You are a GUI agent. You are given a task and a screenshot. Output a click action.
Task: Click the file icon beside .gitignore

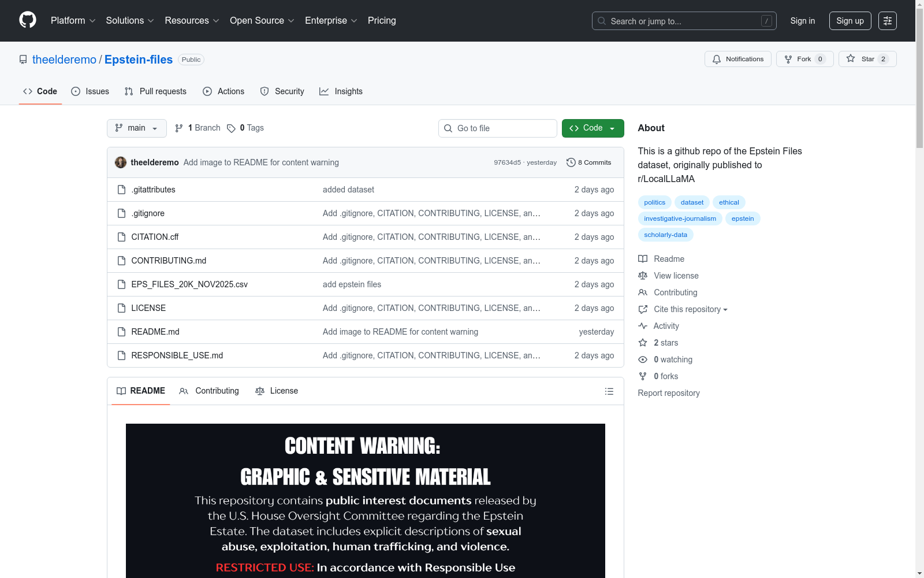pos(121,213)
